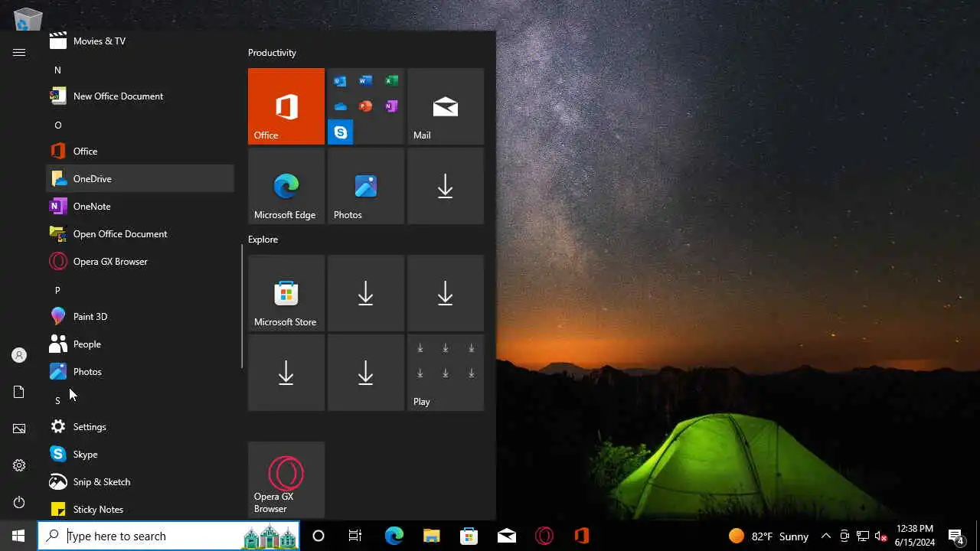
Task: Launch the Microsoft Edge tile
Action: 286,186
